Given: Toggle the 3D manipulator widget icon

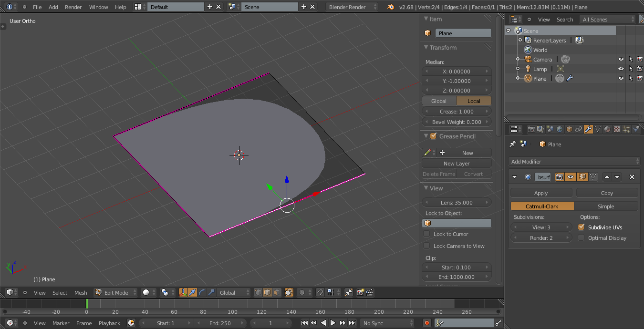Looking at the screenshot, I should pyautogui.click(x=183, y=292).
